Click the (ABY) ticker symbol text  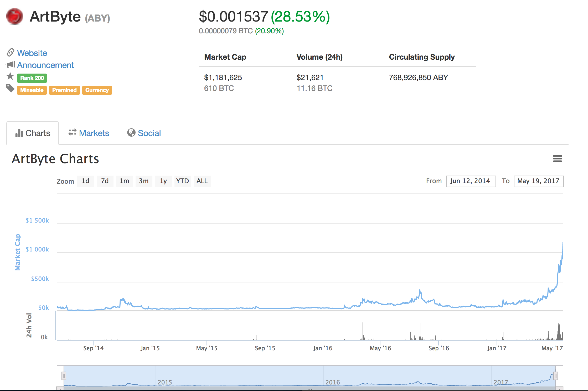[x=97, y=18]
